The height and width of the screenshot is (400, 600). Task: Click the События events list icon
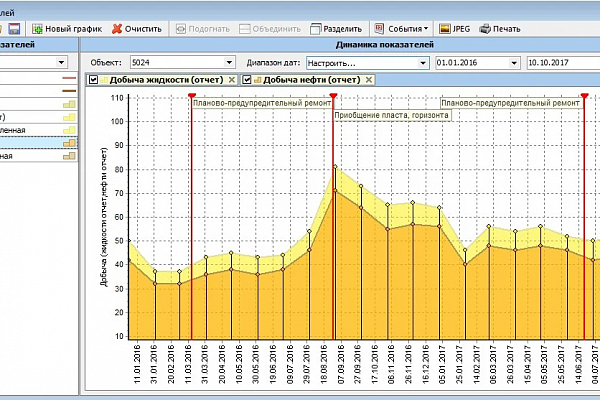tap(379, 29)
